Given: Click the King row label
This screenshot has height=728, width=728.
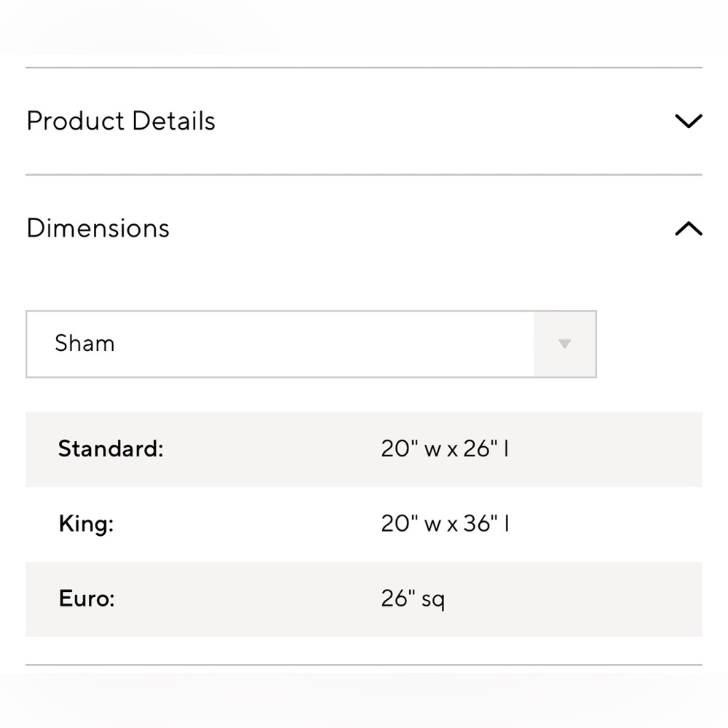Looking at the screenshot, I should point(87,524).
